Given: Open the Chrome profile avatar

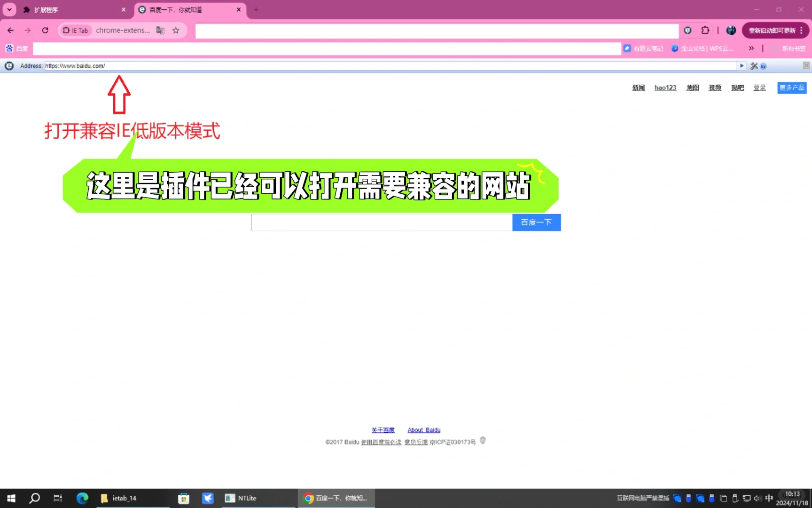Looking at the screenshot, I should (731, 30).
